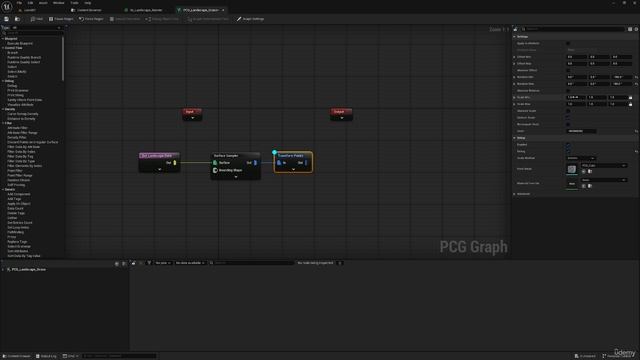
Task: Select Distance to Density in palette
Action: click(21, 119)
